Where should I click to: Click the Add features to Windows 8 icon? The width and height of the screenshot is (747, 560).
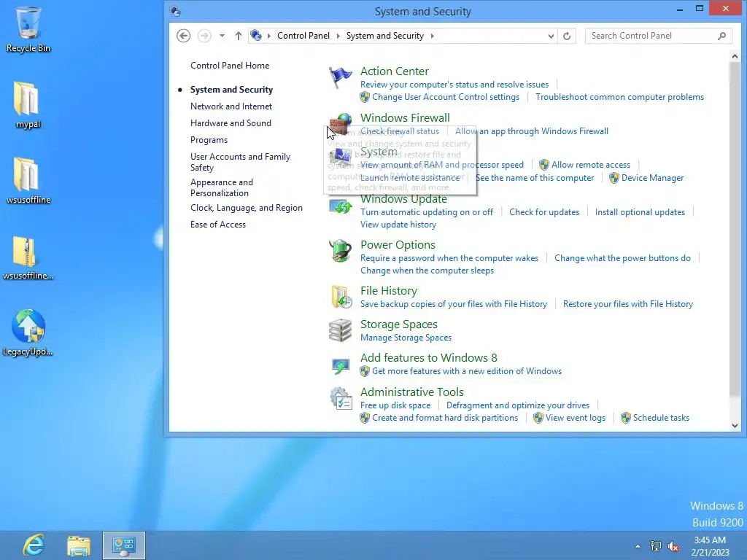[340, 366]
